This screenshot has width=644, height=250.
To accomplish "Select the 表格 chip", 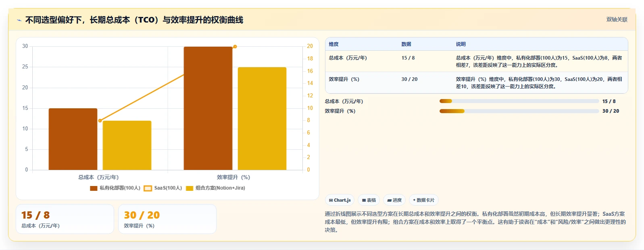I will 369,200.
